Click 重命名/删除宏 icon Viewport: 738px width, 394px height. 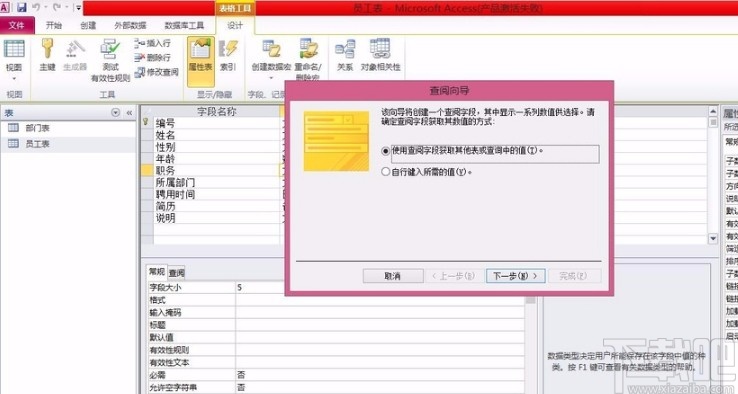click(308, 59)
